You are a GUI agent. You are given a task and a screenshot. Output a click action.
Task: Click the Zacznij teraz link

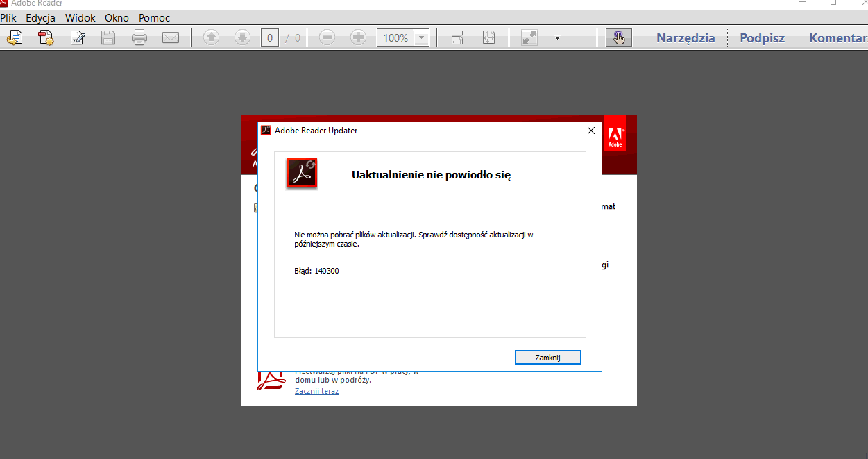click(316, 391)
